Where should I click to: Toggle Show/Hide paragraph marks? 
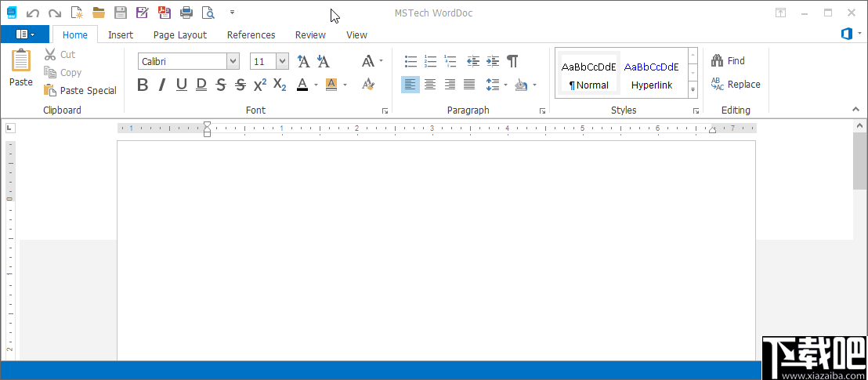pyautogui.click(x=512, y=61)
